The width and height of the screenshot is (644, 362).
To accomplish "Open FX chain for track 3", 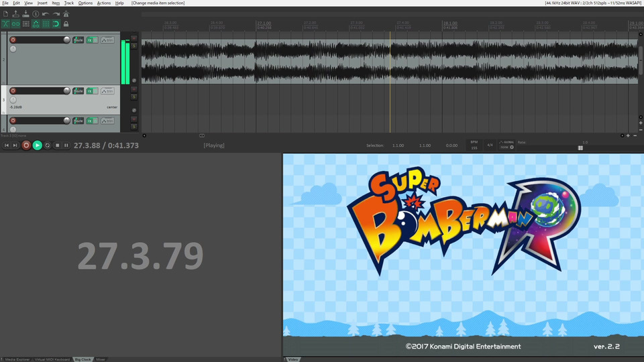I will pyautogui.click(x=89, y=90).
